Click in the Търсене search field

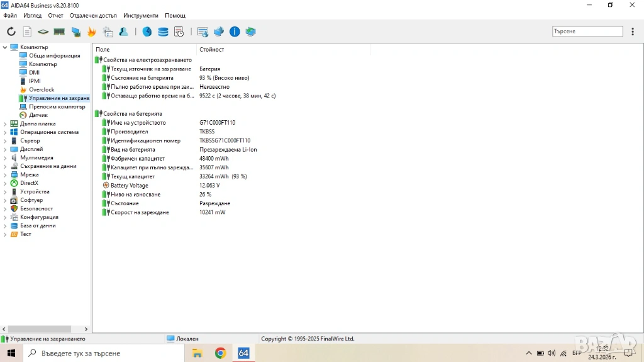[x=587, y=31]
